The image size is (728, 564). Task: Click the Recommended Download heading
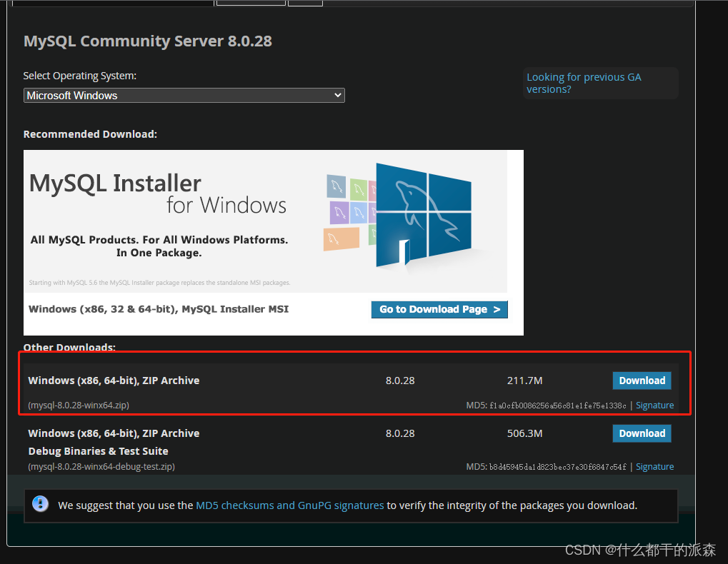(x=90, y=134)
